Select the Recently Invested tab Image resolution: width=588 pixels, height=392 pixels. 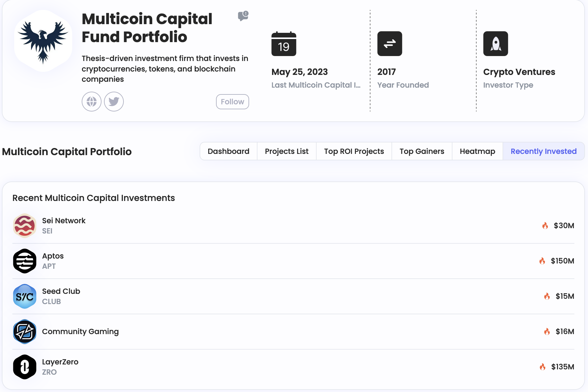click(543, 151)
